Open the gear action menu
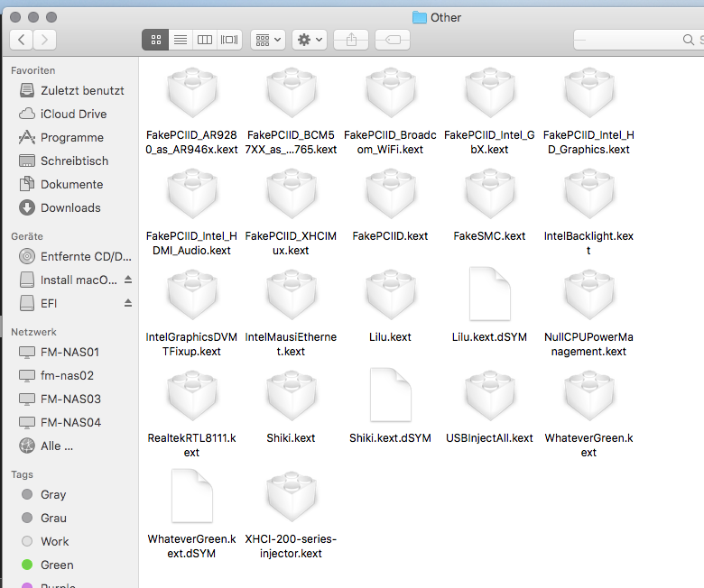 point(310,40)
